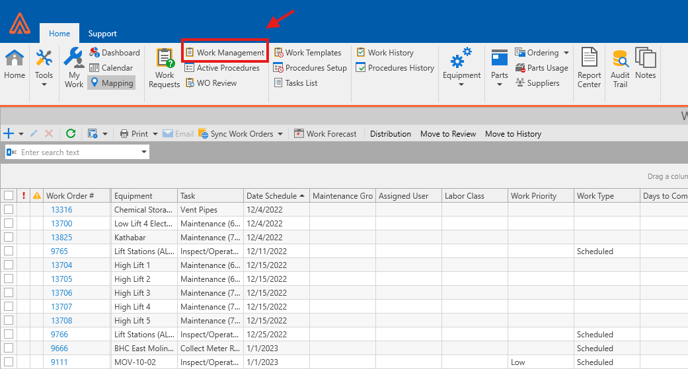Expand Sync Work Orders dropdown arrow

pos(280,134)
